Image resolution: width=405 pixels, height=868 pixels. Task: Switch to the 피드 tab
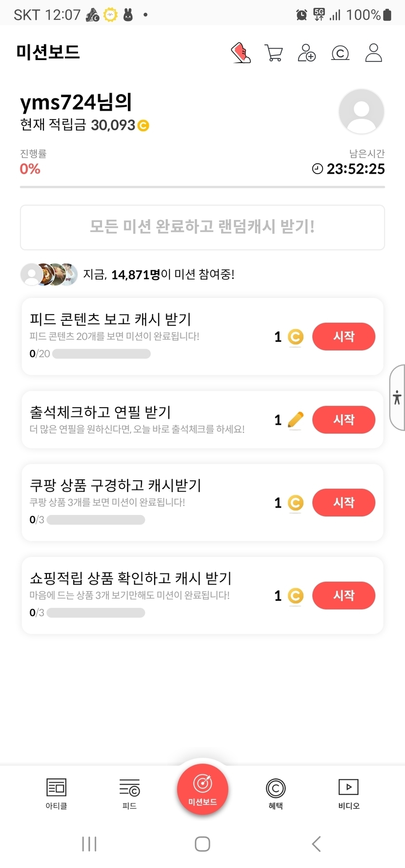pos(129,793)
